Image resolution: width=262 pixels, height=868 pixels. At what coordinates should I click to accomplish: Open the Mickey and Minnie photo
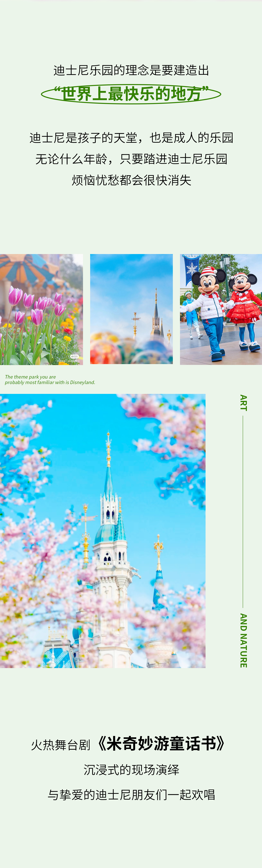tap(221, 309)
